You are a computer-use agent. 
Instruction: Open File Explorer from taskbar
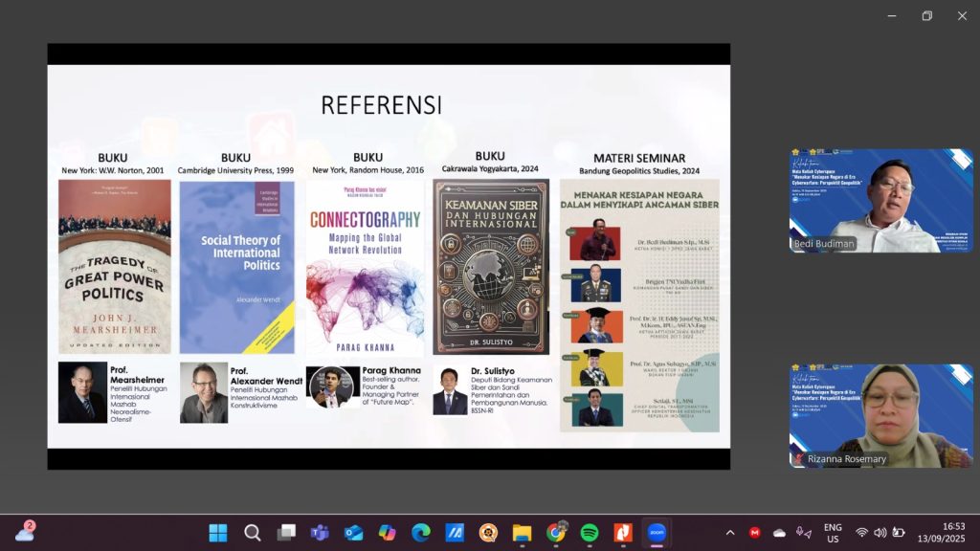522,533
